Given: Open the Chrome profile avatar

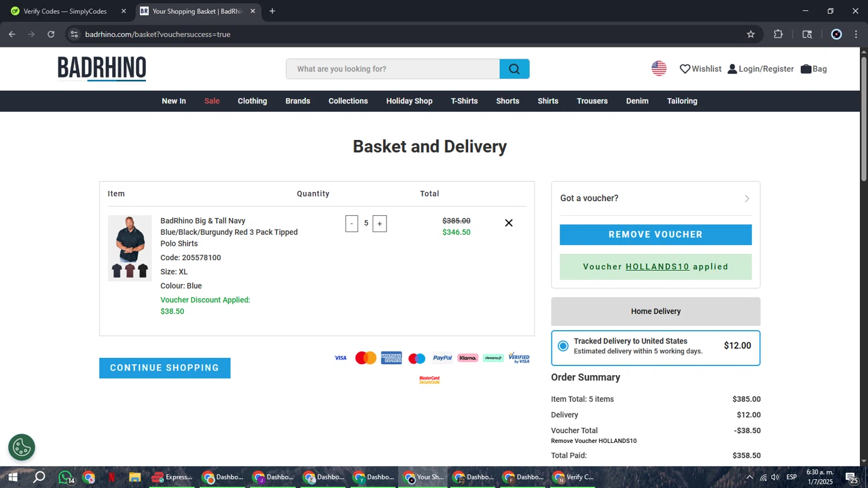Looking at the screenshot, I should [836, 34].
